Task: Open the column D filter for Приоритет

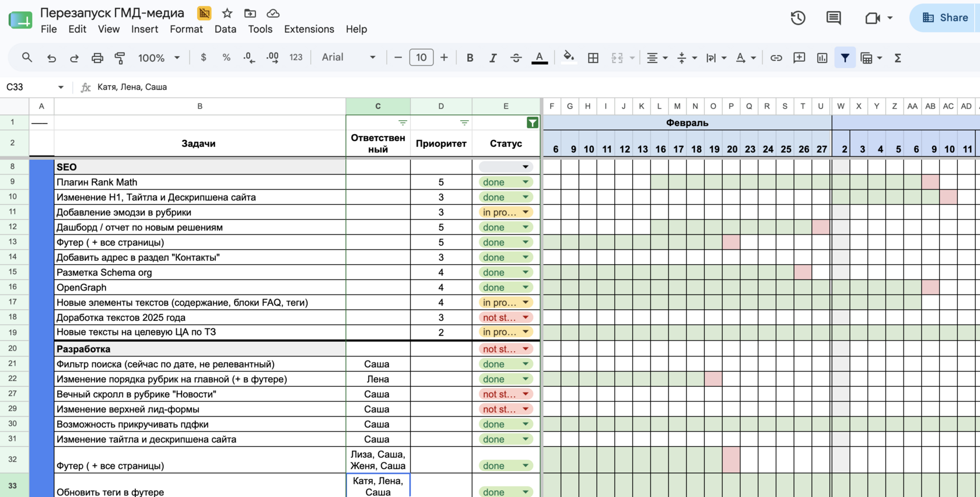Action: pos(464,123)
